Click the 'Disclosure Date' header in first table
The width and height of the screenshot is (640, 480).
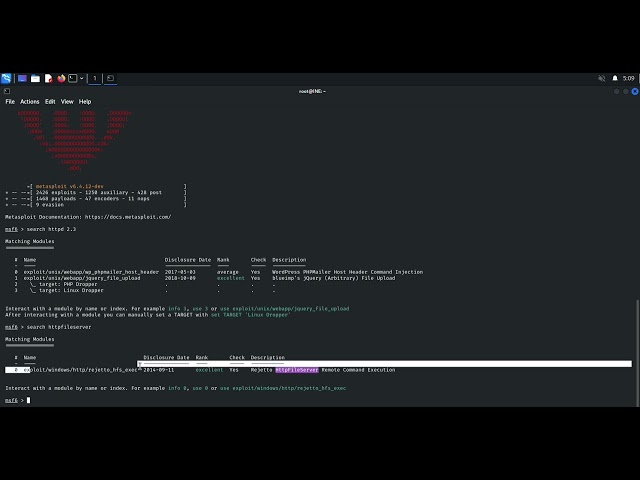(x=188, y=260)
